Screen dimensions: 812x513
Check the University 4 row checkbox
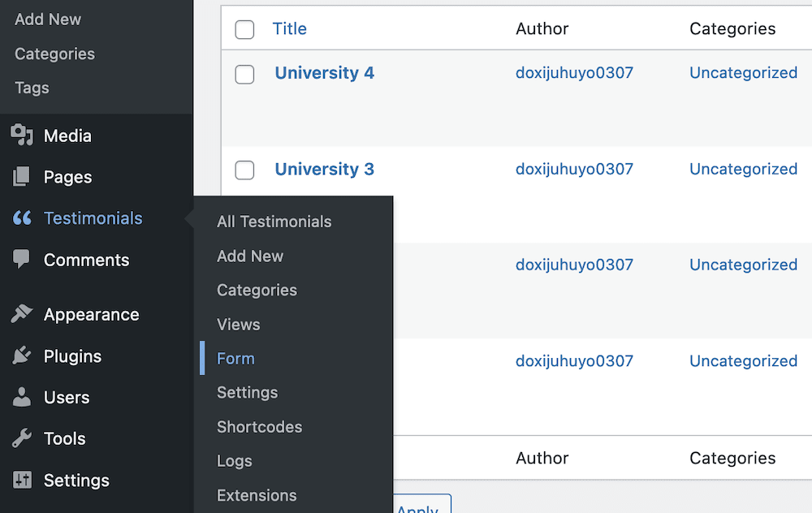[x=244, y=74]
